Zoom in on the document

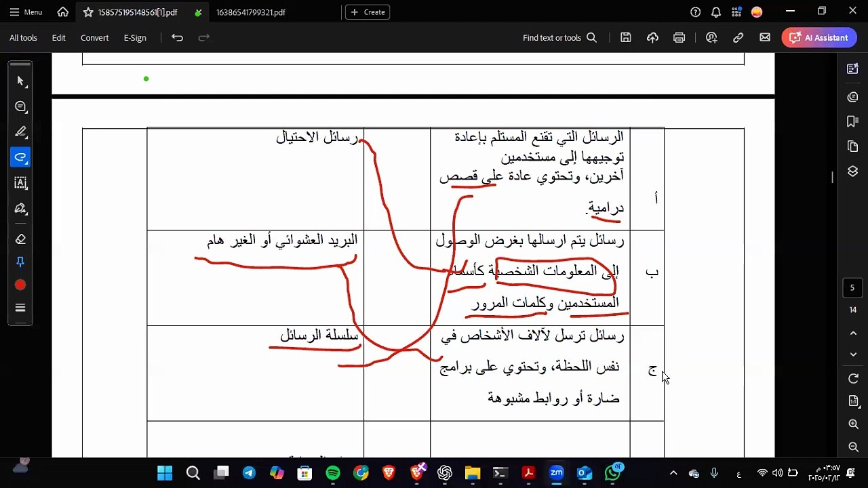[853, 424]
